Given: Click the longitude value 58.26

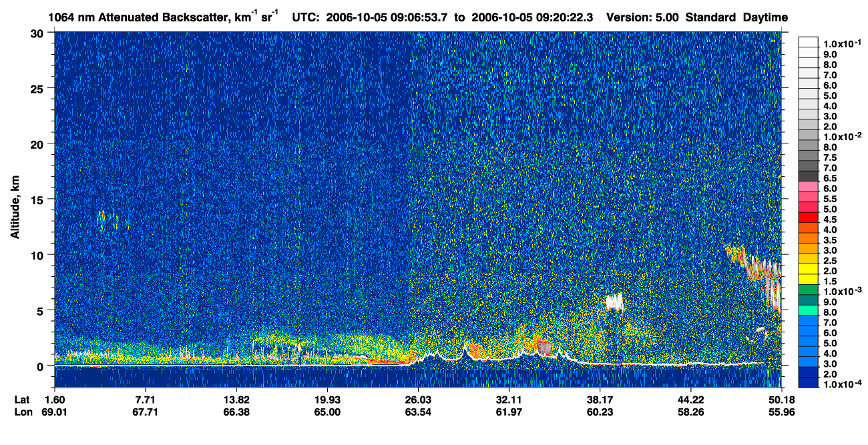Looking at the screenshot, I should (690, 412).
